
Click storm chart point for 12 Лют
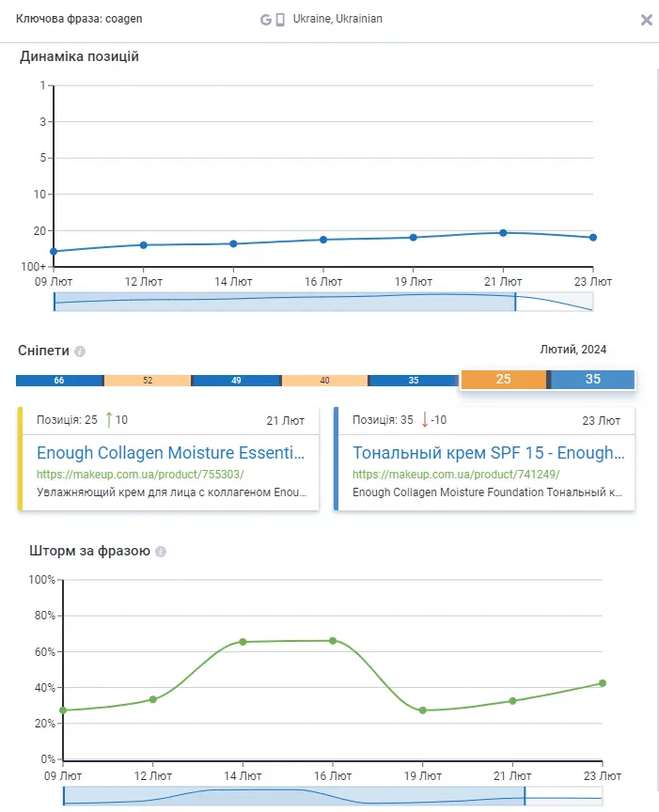(153, 699)
